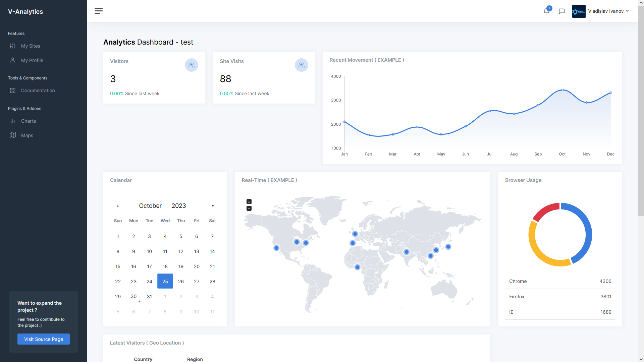Screen dimensions: 644x362
Task: Go to next month in calendar
Action: tap(213, 206)
